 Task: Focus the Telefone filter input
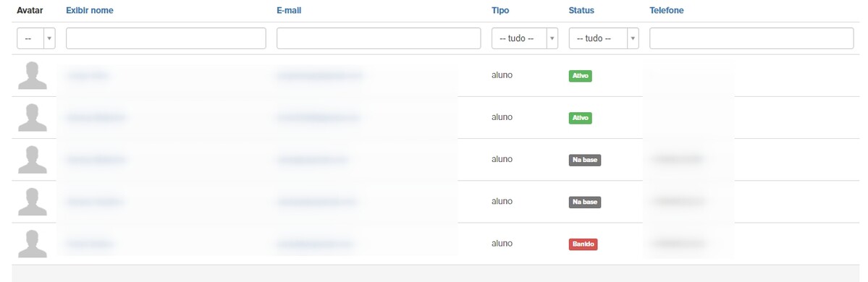751,38
